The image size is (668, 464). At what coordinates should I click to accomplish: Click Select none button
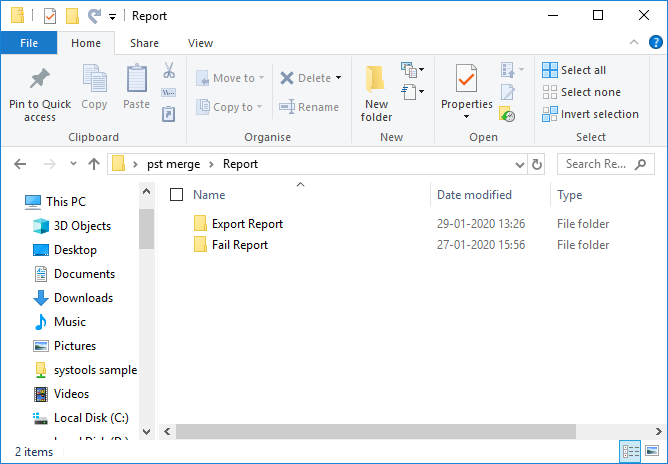click(x=581, y=92)
